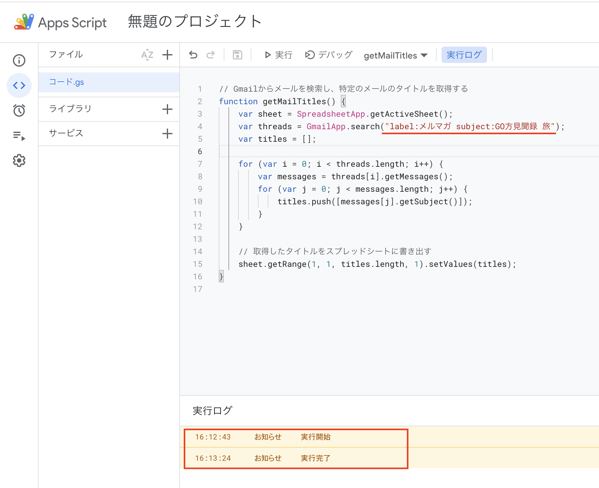Open the Overview info icon in sidebar

(x=19, y=60)
